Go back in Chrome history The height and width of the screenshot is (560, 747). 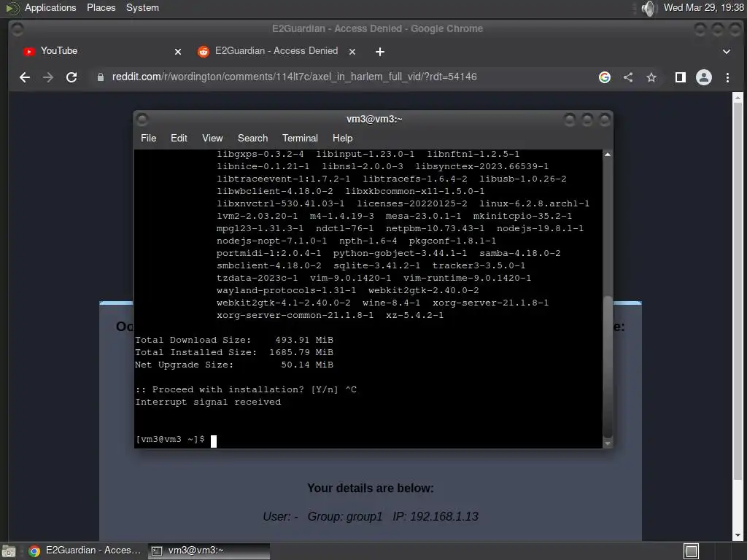click(x=25, y=77)
